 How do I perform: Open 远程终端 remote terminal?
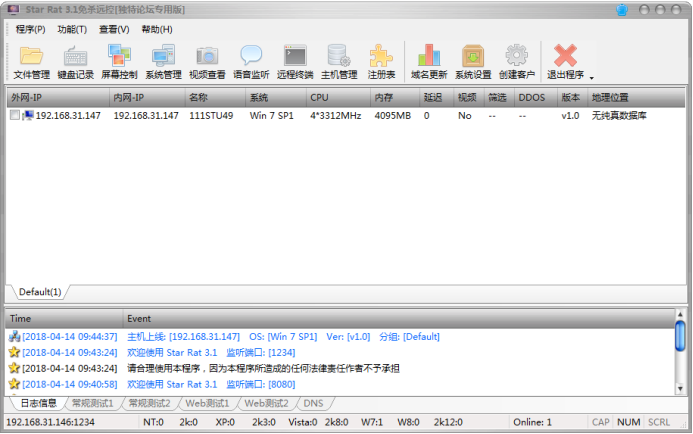pyautogui.click(x=295, y=62)
